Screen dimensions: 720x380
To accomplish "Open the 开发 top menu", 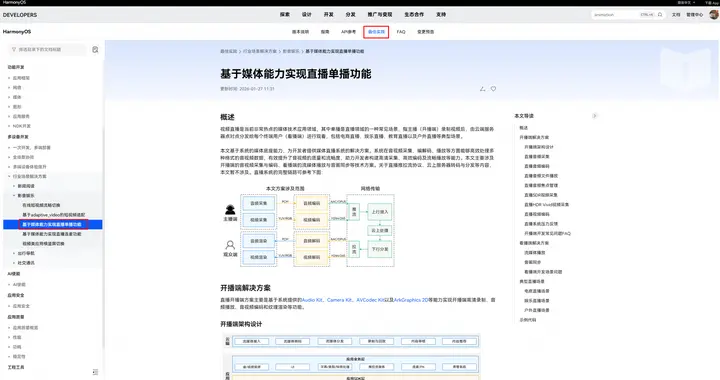I will tap(329, 15).
